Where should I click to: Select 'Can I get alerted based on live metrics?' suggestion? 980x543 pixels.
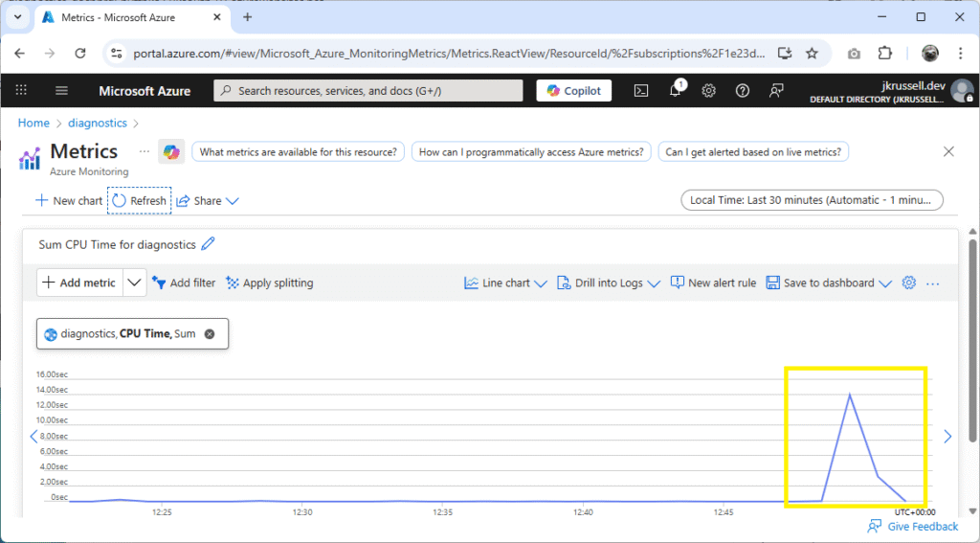click(x=753, y=152)
